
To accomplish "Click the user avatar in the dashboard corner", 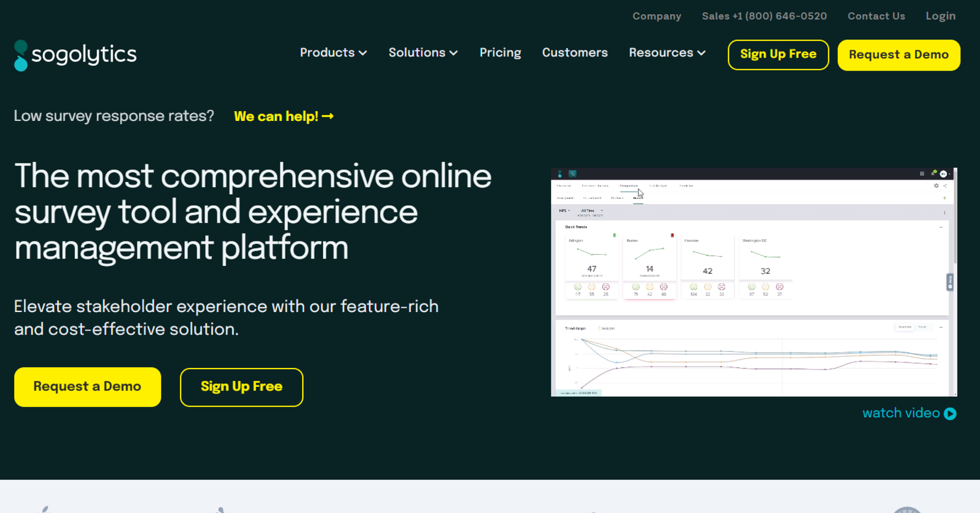I will tap(943, 174).
